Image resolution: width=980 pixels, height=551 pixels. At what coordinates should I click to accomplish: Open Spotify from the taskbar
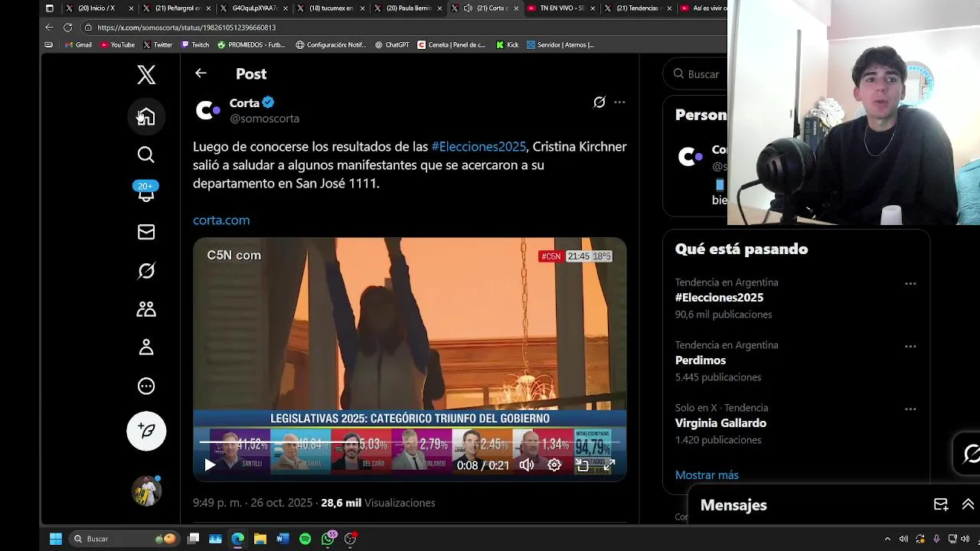305,539
